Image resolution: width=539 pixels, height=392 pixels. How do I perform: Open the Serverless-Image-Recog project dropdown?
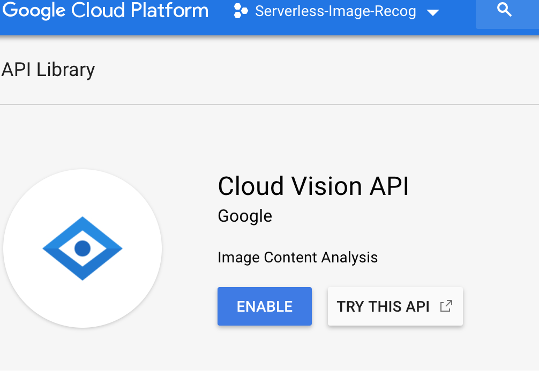click(336, 11)
